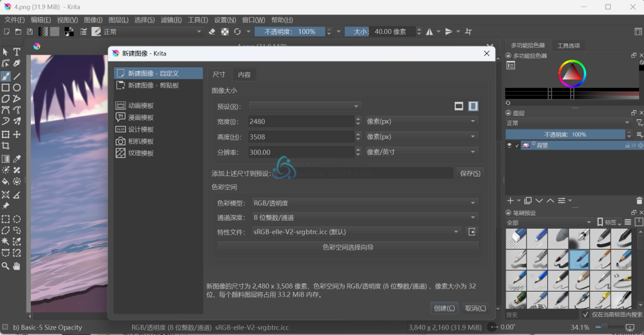The image size is (644, 335).
Task: Click the 创建(C) button
Action: [x=445, y=308]
